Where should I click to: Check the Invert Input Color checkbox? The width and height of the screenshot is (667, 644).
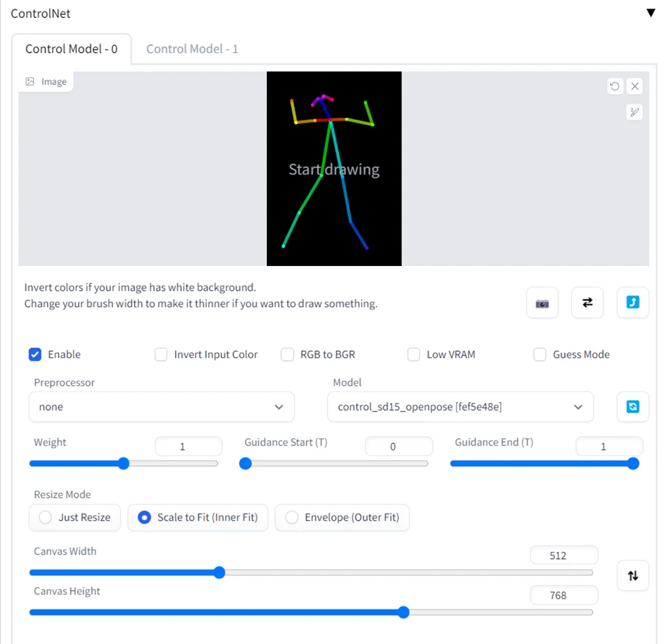(x=161, y=355)
